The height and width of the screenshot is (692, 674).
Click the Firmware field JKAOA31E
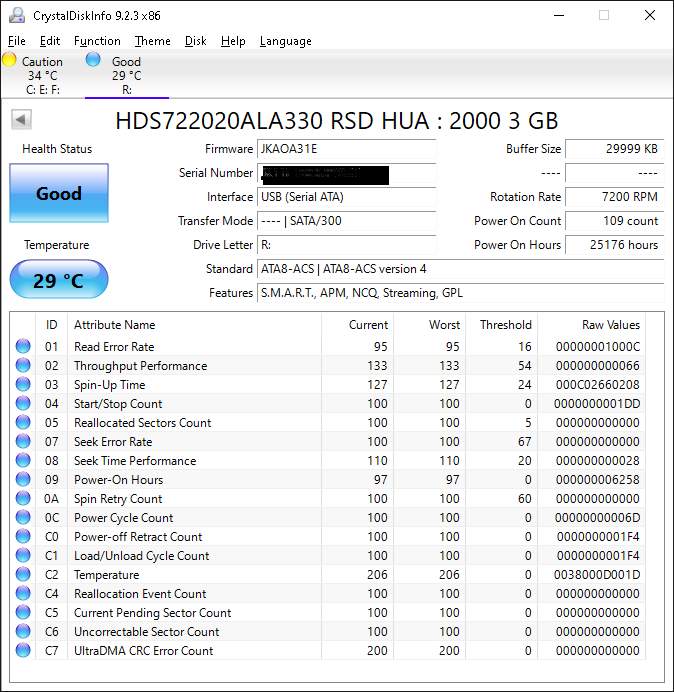click(x=346, y=149)
